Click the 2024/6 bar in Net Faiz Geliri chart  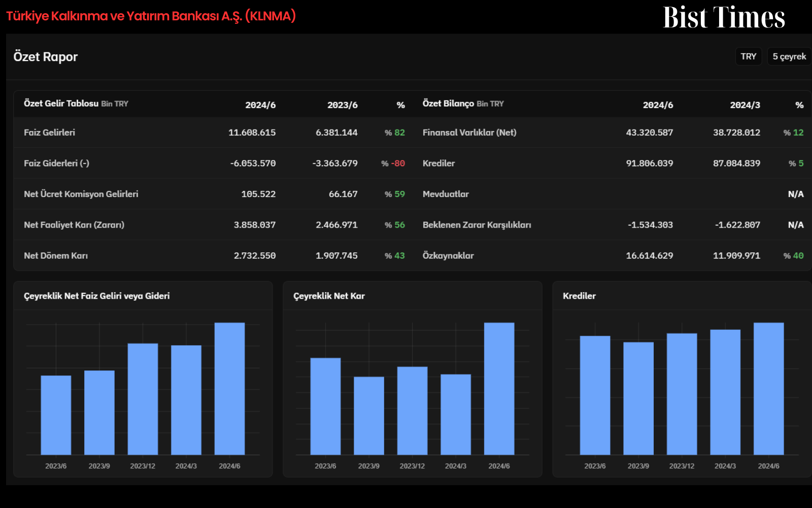[x=229, y=389]
